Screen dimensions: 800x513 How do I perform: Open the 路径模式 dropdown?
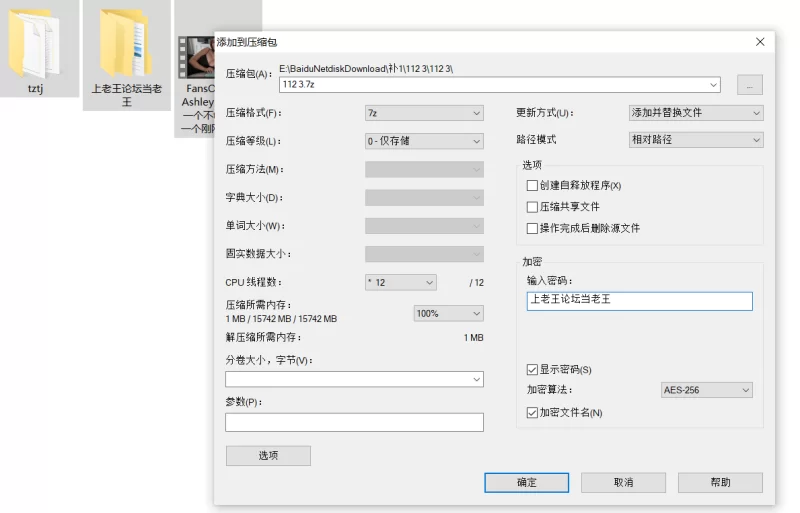point(695,141)
